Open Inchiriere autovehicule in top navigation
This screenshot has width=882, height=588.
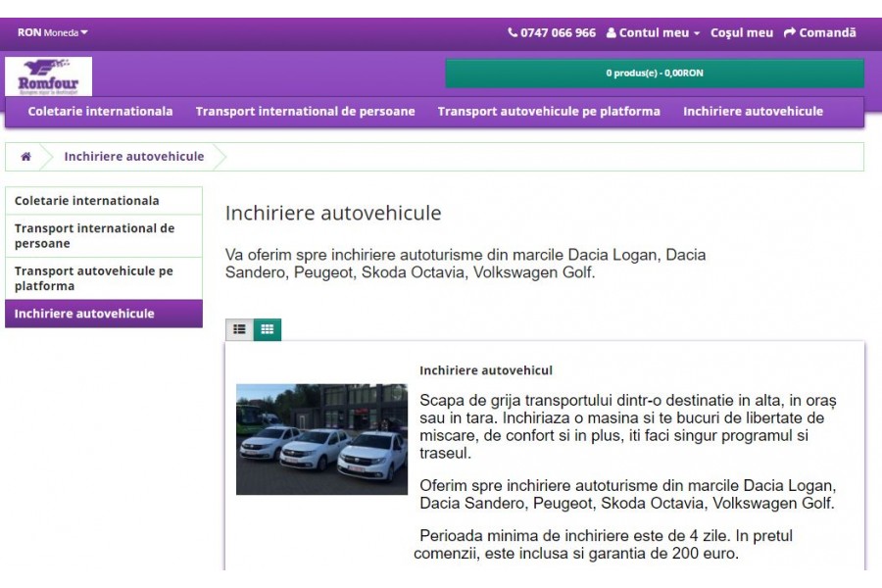754,112
